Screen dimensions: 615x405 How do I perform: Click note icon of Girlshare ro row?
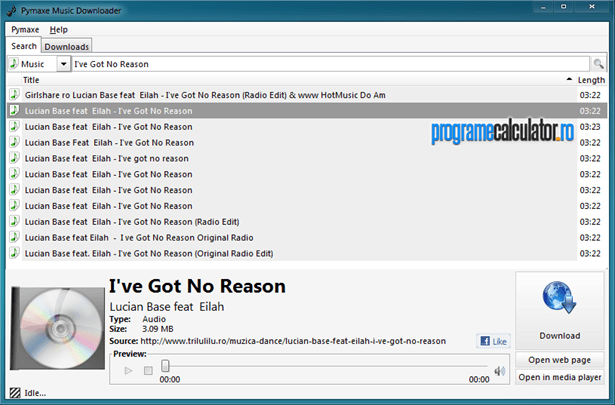click(x=14, y=94)
